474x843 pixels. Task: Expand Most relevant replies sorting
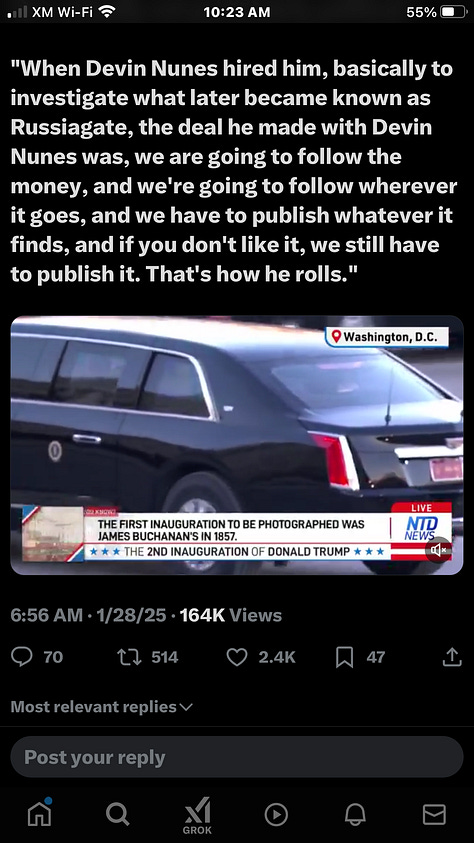102,707
